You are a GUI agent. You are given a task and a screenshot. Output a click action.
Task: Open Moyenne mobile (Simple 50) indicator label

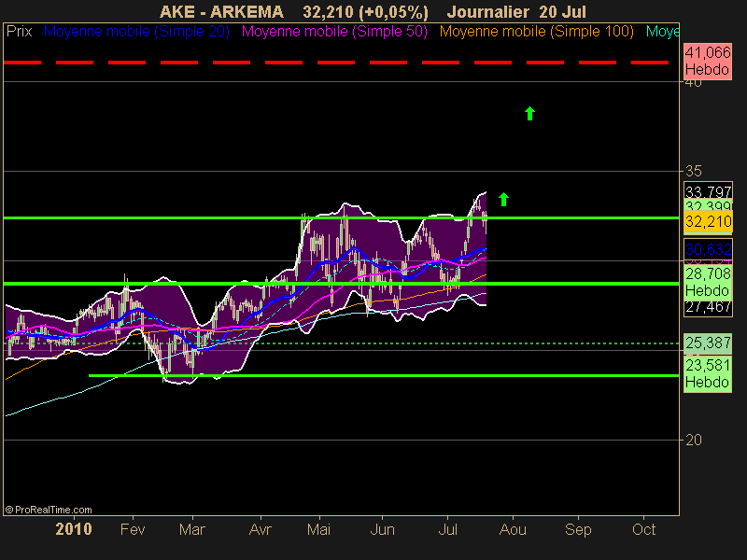point(334,32)
